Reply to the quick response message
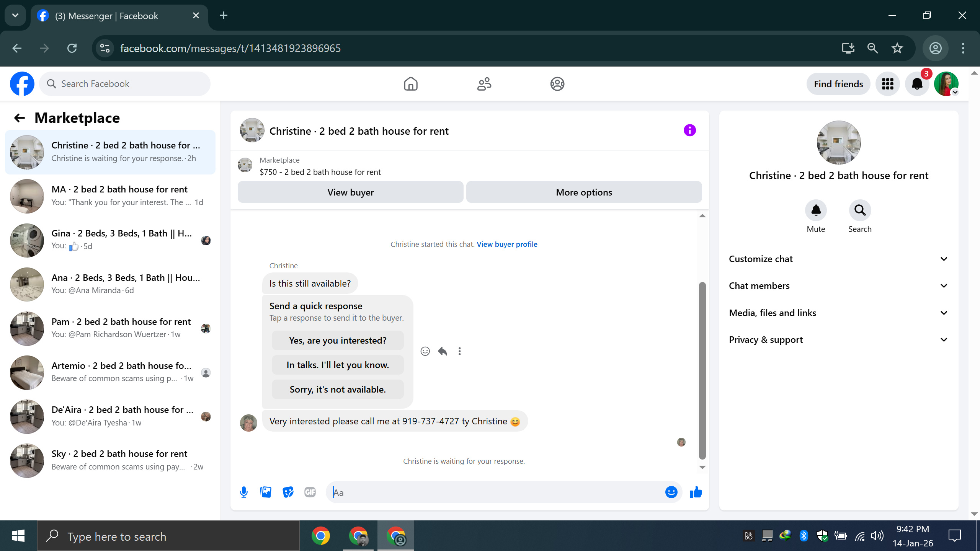This screenshot has width=980, height=551. coord(443,351)
